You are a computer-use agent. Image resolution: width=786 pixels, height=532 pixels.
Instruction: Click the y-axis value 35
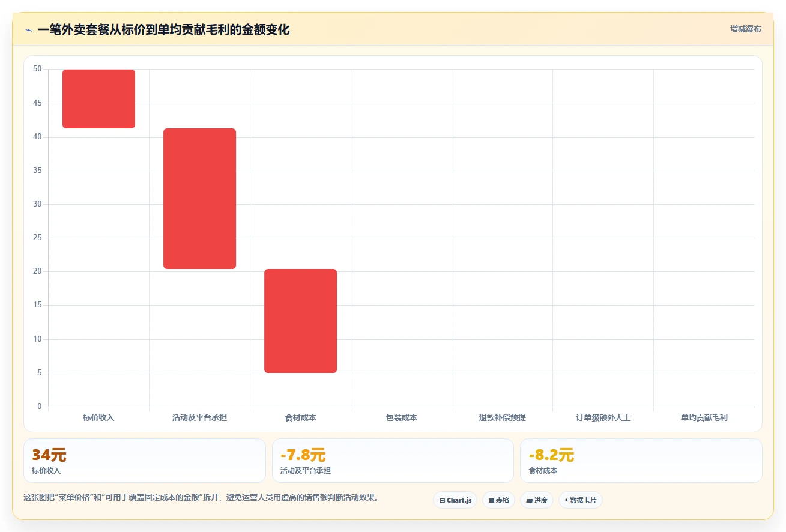click(x=37, y=171)
